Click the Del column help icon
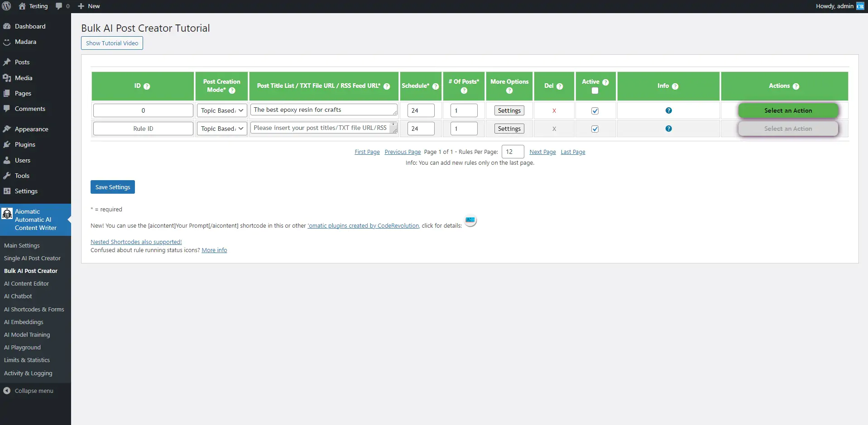The height and width of the screenshot is (425, 868). [560, 86]
